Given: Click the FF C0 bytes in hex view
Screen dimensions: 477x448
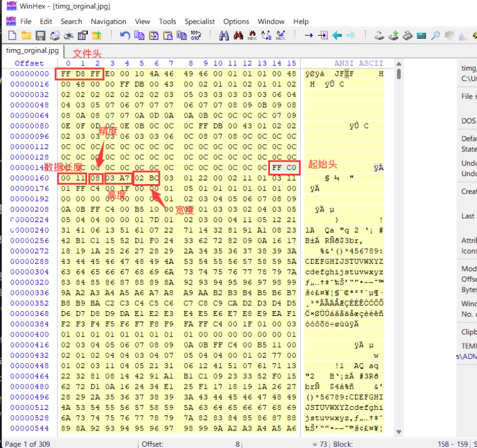Looking at the screenshot, I should 284,167.
